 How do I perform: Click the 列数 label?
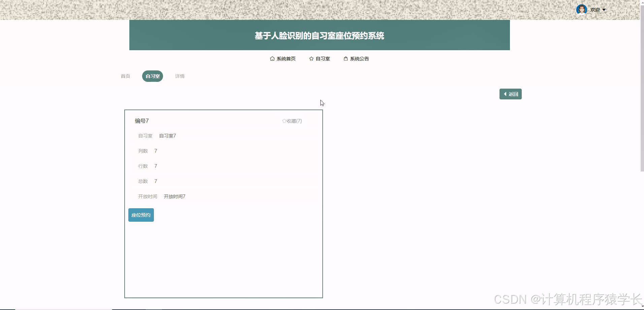pyautogui.click(x=143, y=151)
